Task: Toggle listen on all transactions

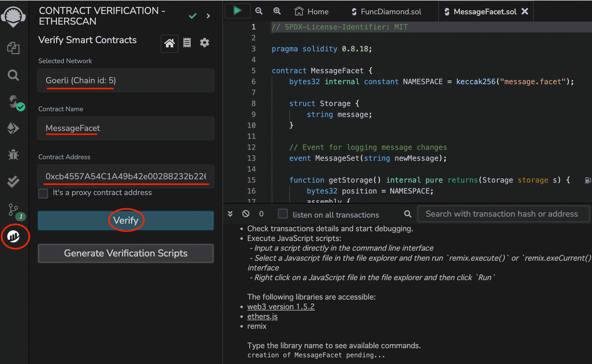Action: pos(283,214)
